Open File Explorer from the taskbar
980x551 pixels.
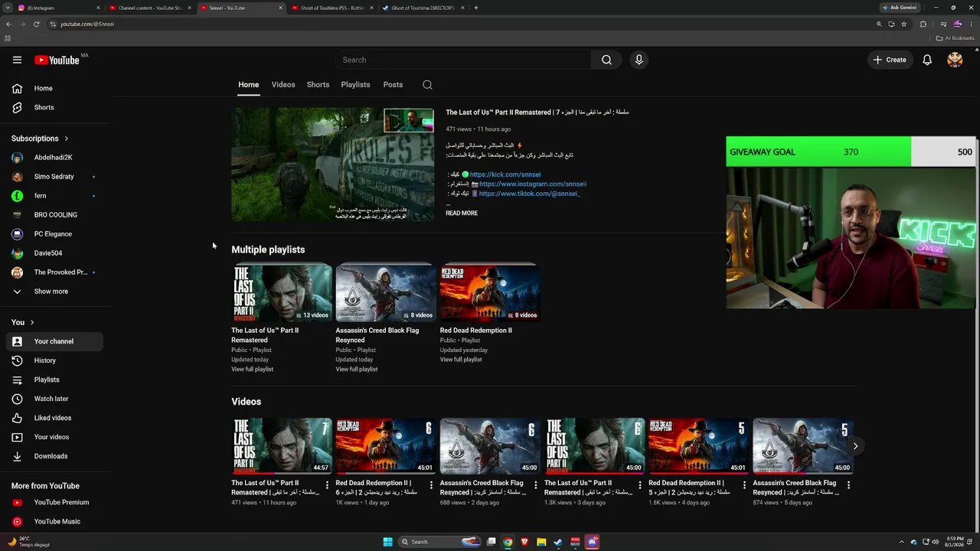[541, 542]
